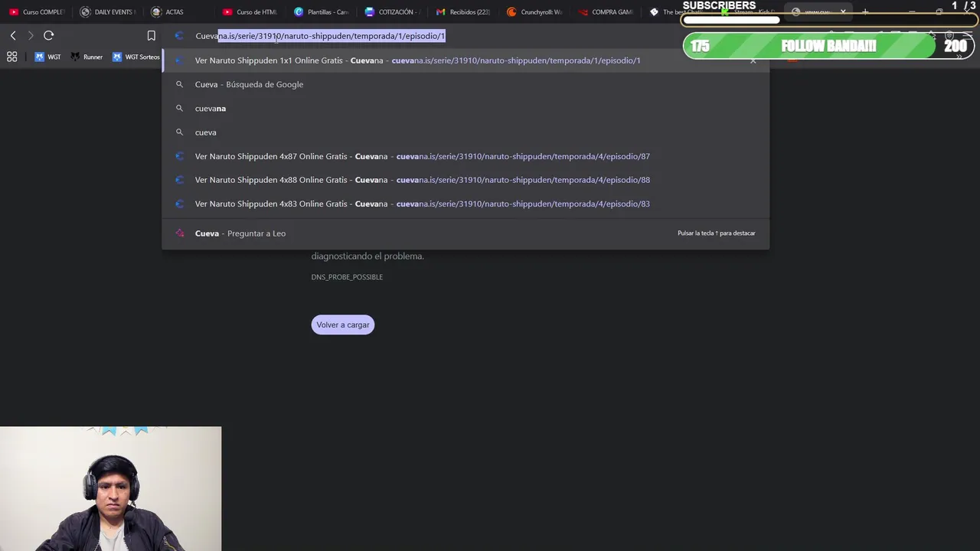The width and height of the screenshot is (980, 551).
Task: Open the WGT Sorteos bookmark
Action: click(136, 57)
